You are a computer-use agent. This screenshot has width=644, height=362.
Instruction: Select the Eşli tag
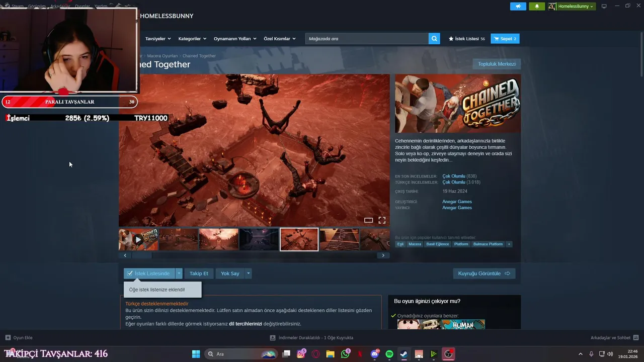point(400,244)
